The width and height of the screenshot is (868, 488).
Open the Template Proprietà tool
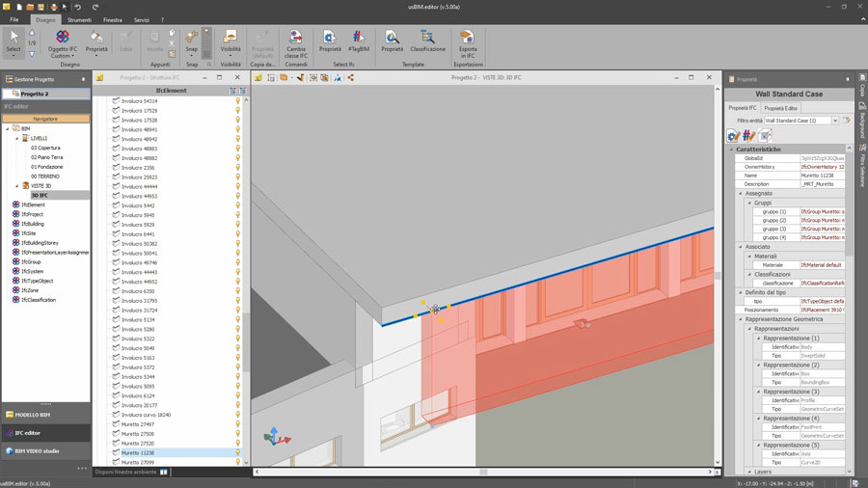click(392, 42)
